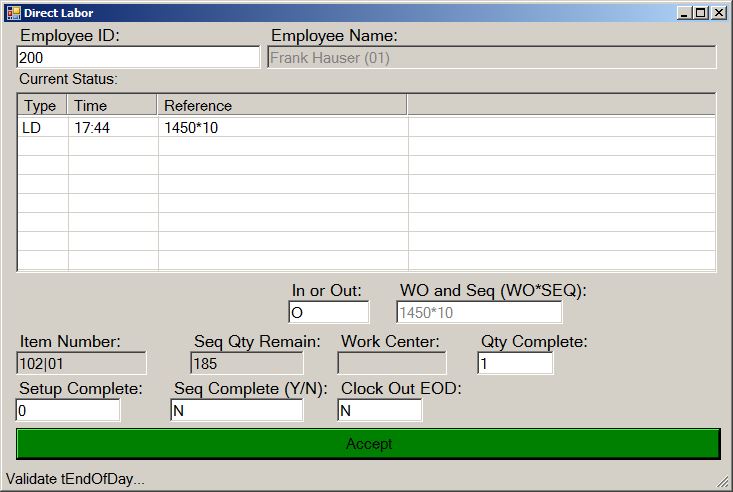Screen dimensions: 733x492
Task: Click the Direct Labor window title icon
Action: pyautogui.click(x=13, y=12)
